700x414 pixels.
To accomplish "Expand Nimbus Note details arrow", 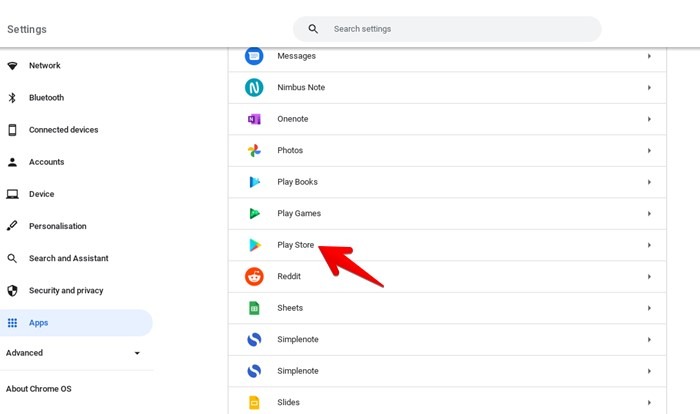I will (x=649, y=88).
